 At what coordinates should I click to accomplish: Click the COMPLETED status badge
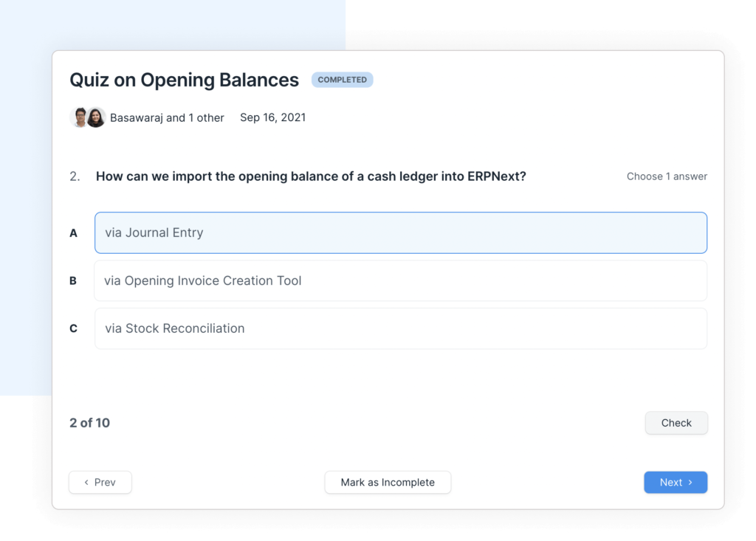pyautogui.click(x=342, y=80)
